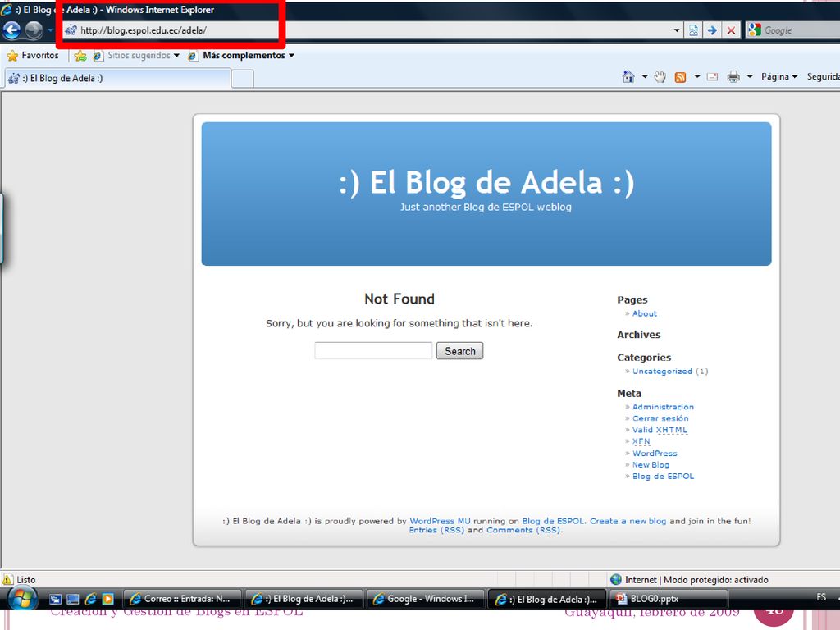The image size is (840, 630).
Task: Open Favoritos star button
Action: pyautogui.click(x=33, y=55)
